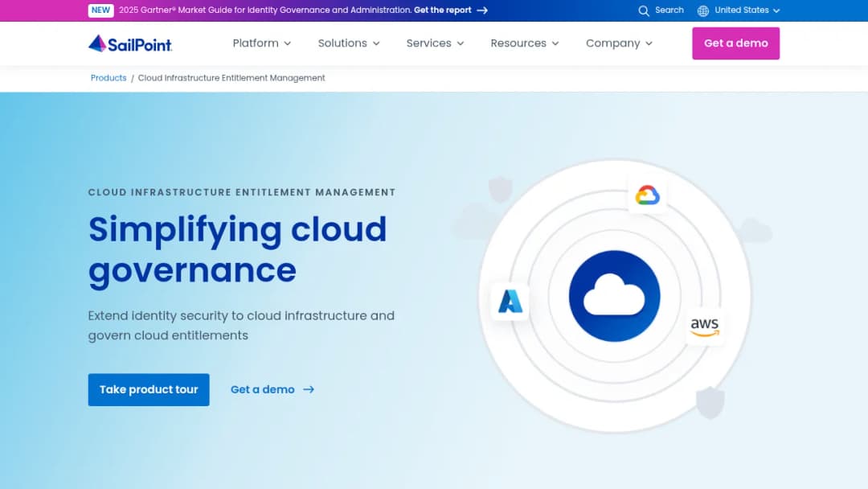Click the Gartner Market Guide banner text

(265, 10)
